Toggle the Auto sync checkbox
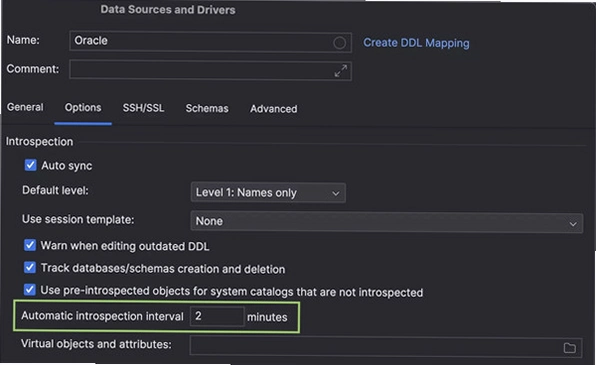596x365 pixels. [30, 165]
